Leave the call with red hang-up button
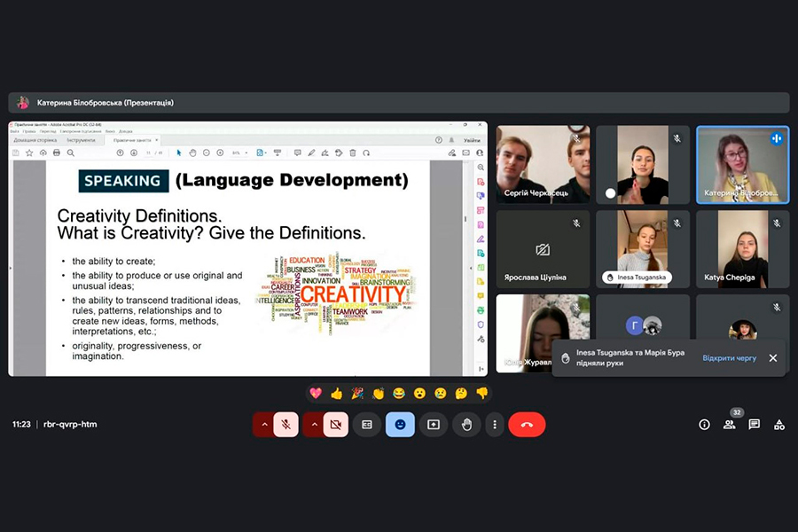Image resolution: width=798 pixels, height=532 pixels. coord(527,425)
